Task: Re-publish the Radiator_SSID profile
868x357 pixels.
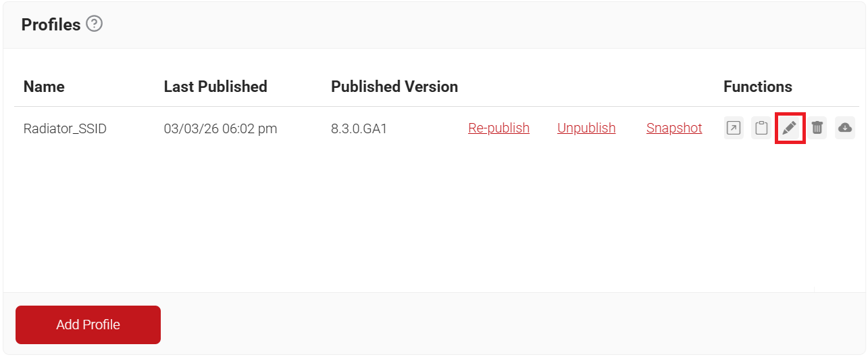Action: point(499,128)
